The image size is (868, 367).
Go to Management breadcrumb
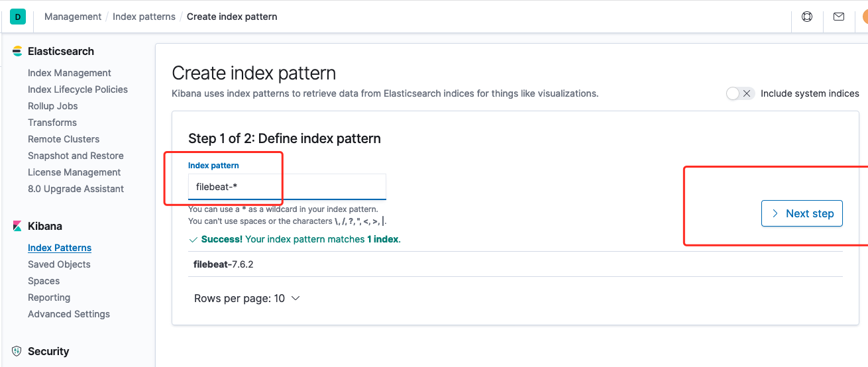[73, 17]
